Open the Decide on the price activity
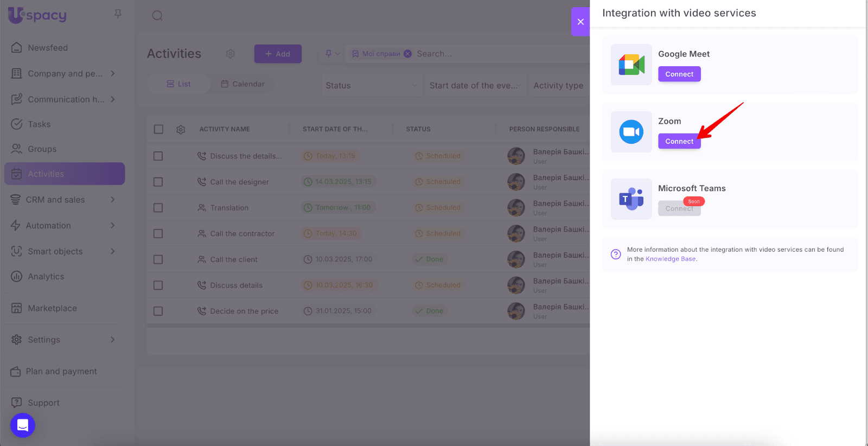This screenshot has height=446, width=868. [x=244, y=311]
